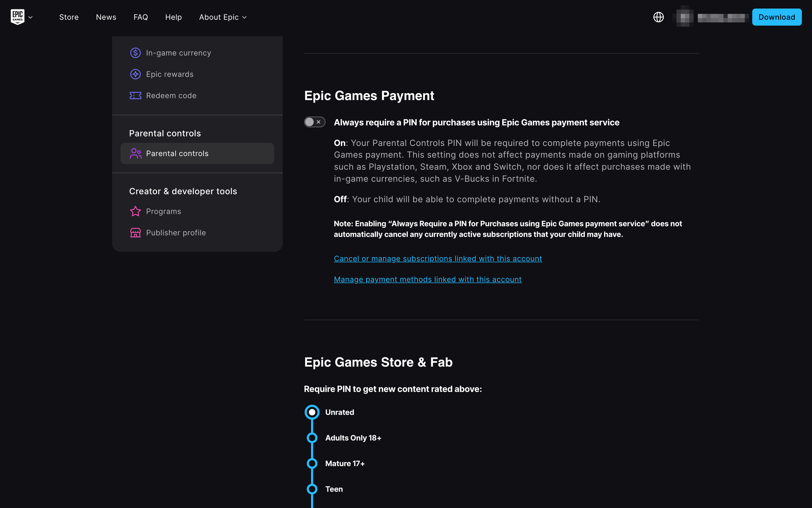Expand the About Epic dropdown
This screenshot has width=812, height=508.
click(x=223, y=17)
